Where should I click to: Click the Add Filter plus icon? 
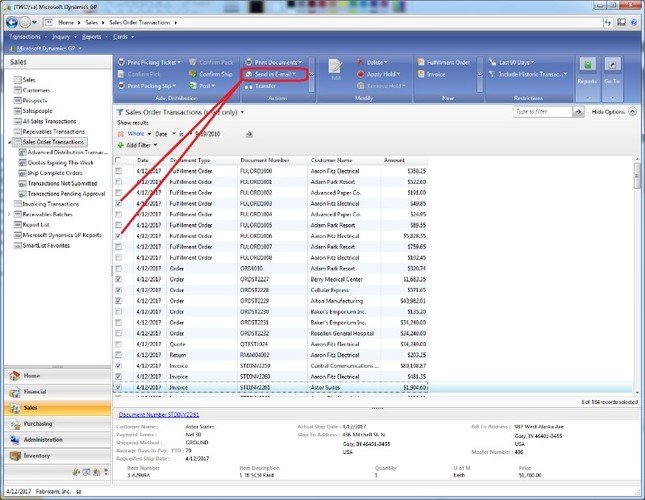point(121,145)
